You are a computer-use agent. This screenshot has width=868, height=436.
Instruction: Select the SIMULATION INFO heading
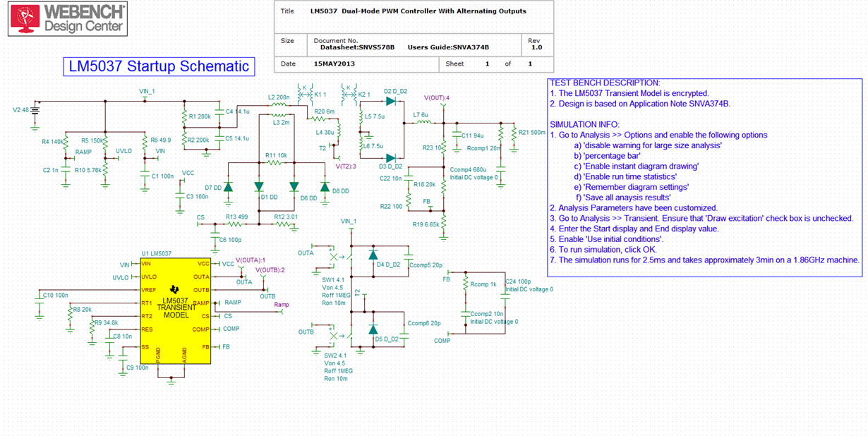[584, 124]
